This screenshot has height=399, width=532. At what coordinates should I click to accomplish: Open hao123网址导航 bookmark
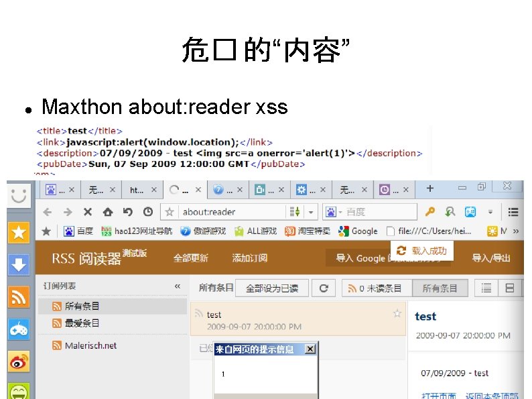(x=137, y=231)
